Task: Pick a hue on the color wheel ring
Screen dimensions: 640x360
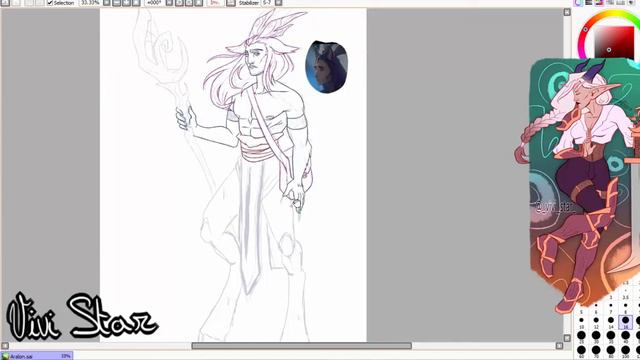Action: (x=586, y=29)
